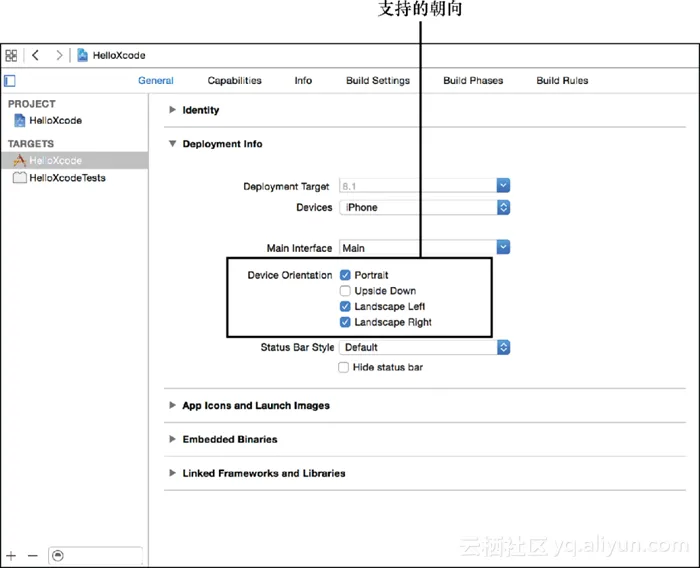Open the Status Bar Style popup
The image size is (700, 568).
(503, 347)
